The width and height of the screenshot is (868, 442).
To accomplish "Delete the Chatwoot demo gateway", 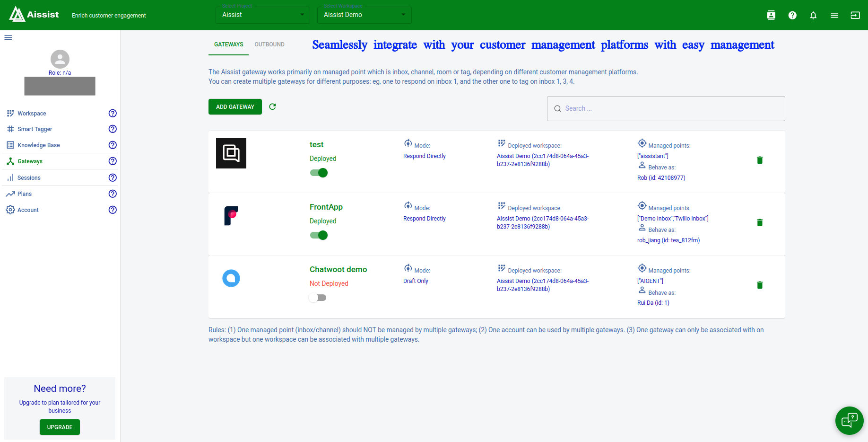I will click(760, 285).
